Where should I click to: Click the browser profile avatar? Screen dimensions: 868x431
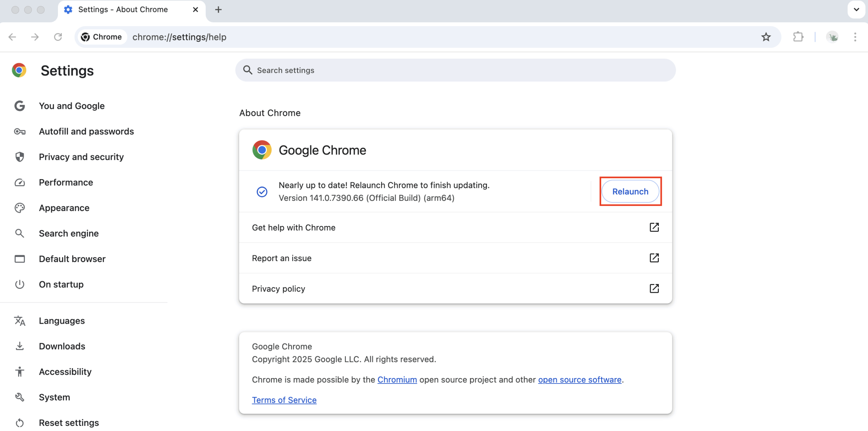pos(833,37)
